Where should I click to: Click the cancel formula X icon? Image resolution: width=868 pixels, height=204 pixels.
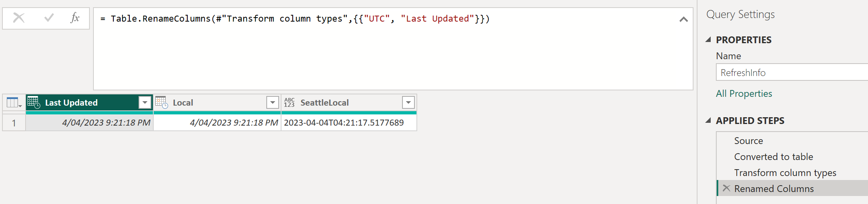pos(19,18)
